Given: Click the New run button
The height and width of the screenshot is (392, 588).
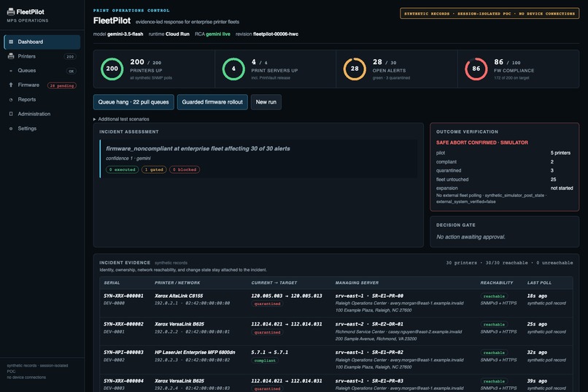Looking at the screenshot, I should 266,102.
